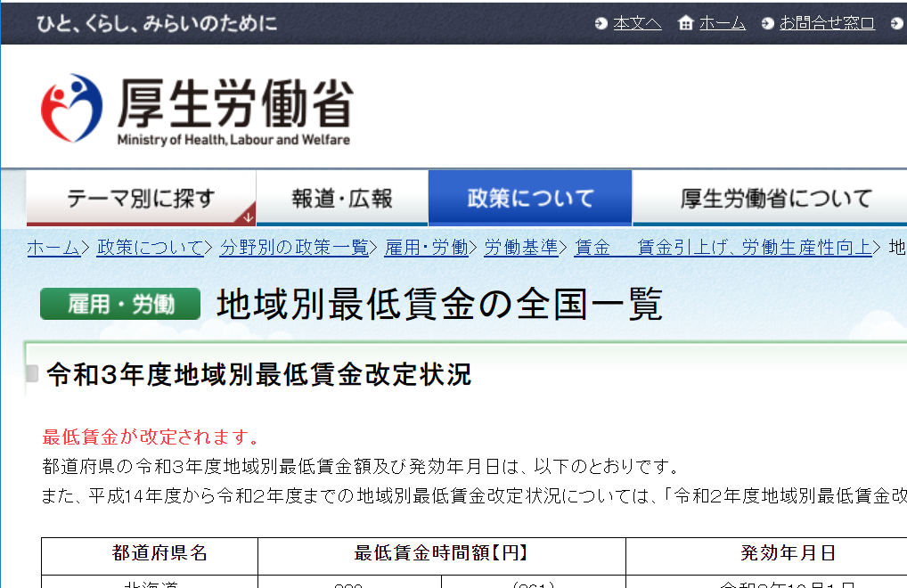Viewport: 907px width, 588px height.
Task: Click the arrow bullet icon beside お問合せ窓口
Action: pos(767,23)
